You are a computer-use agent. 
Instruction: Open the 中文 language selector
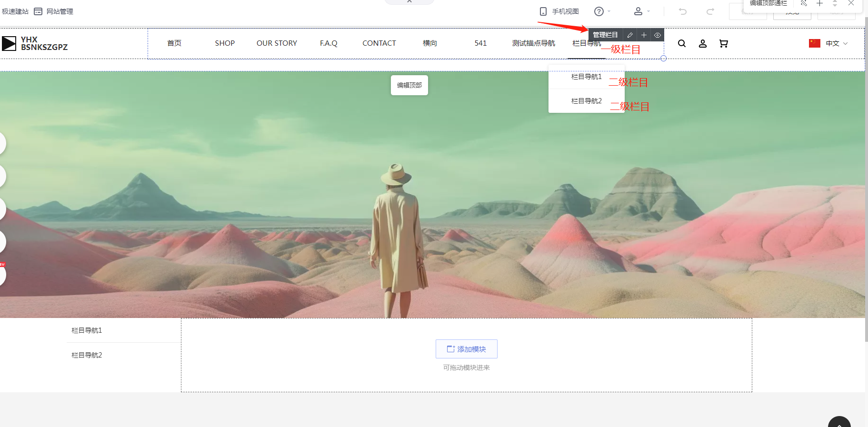[x=829, y=43]
